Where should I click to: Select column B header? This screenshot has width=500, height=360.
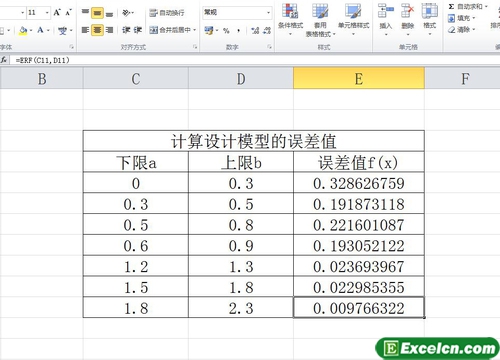[x=42, y=79]
